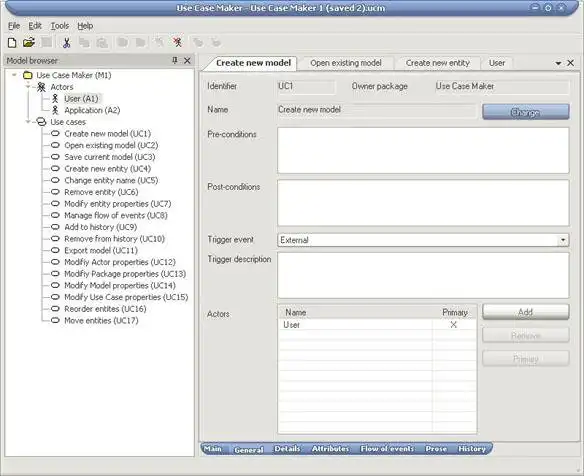The width and height of the screenshot is (584, 476).
Task: Switch to Details bottom tab
Action: pyautogui.click(x=287, y=449)
